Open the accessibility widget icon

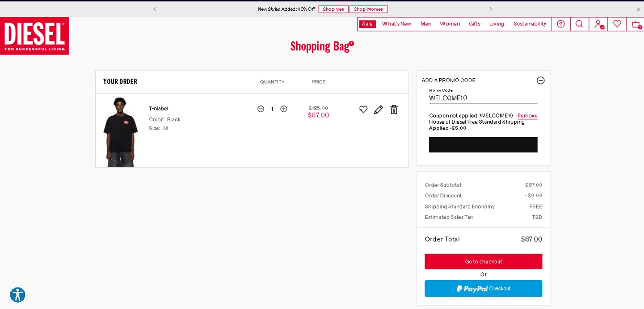18,295
